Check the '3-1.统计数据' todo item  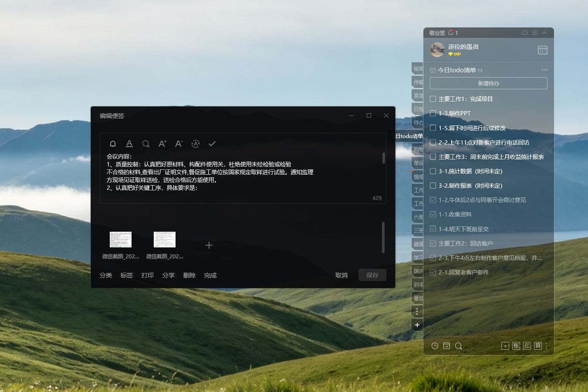(x=433, y=171)
